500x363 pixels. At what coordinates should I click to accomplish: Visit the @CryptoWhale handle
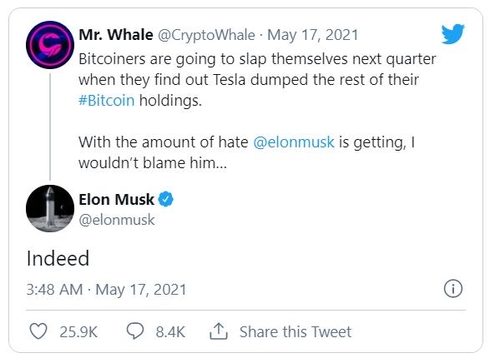pos(206,35)
